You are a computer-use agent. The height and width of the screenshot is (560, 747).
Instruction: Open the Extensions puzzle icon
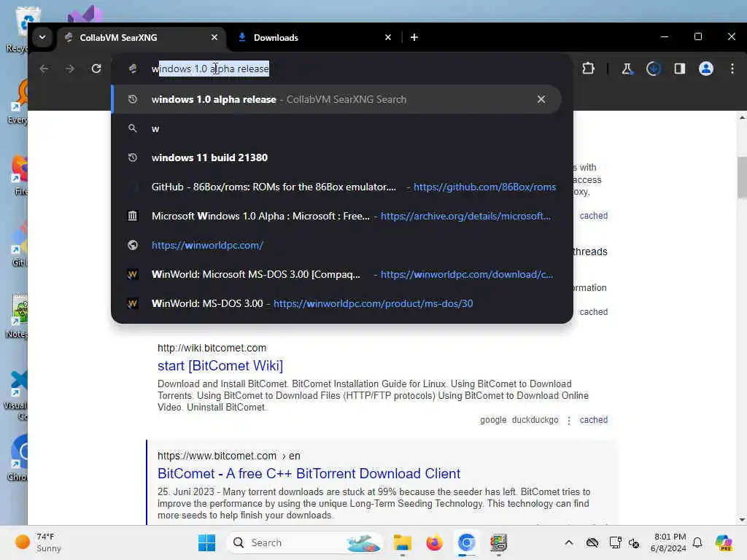(589, 69)
